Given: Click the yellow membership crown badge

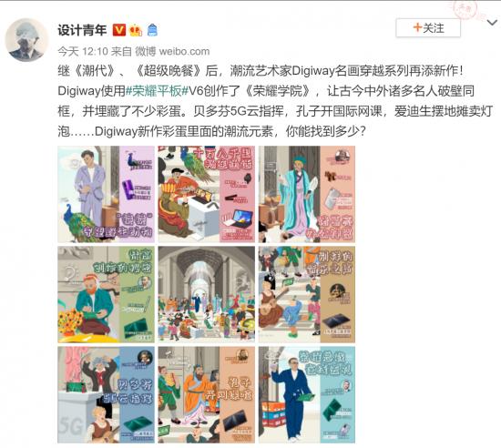Looking at the screenshot, I should 136,30.
